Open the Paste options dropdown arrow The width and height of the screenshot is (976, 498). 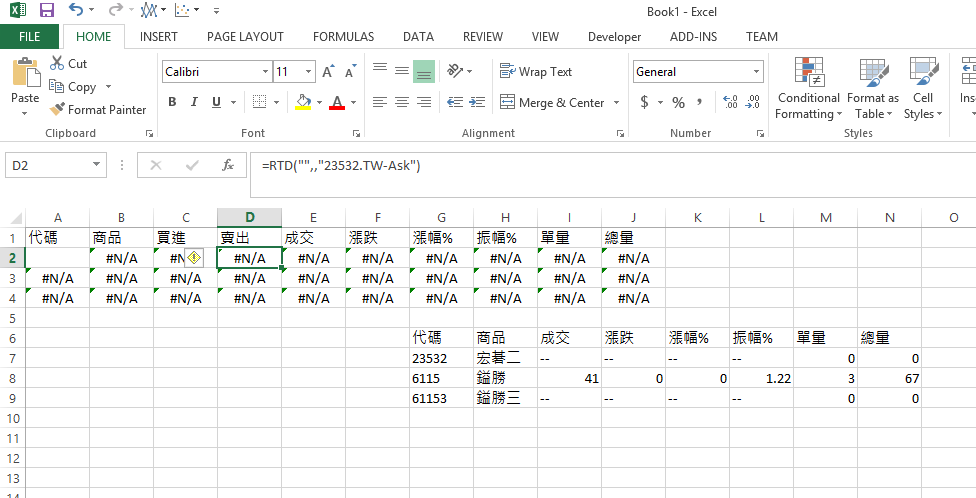pyautogui.click(x=25, y=113)
